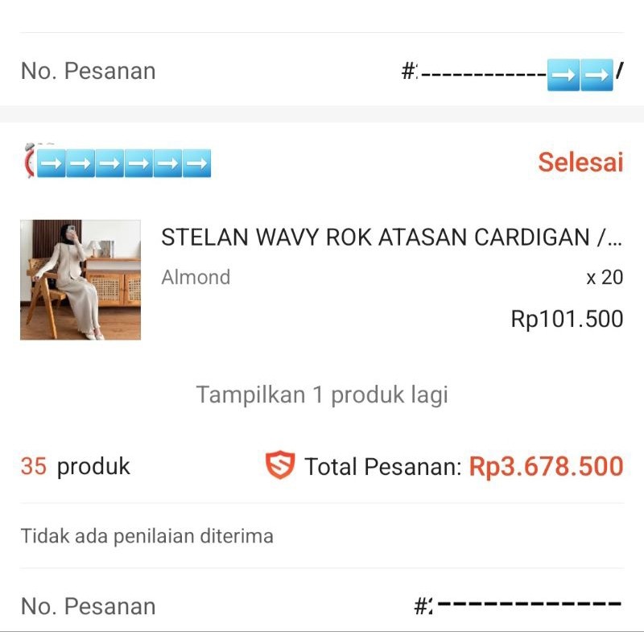The height and width of the screenshot is (644, 644).
Task: Select the first arrow icon in shop name row
Action: pyautogui.click(x=55, y=162)
